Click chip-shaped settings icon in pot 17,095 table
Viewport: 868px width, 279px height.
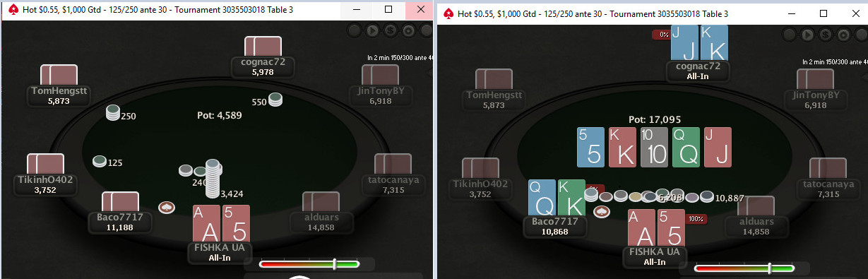pyautogui.click(x=843, y=35)
